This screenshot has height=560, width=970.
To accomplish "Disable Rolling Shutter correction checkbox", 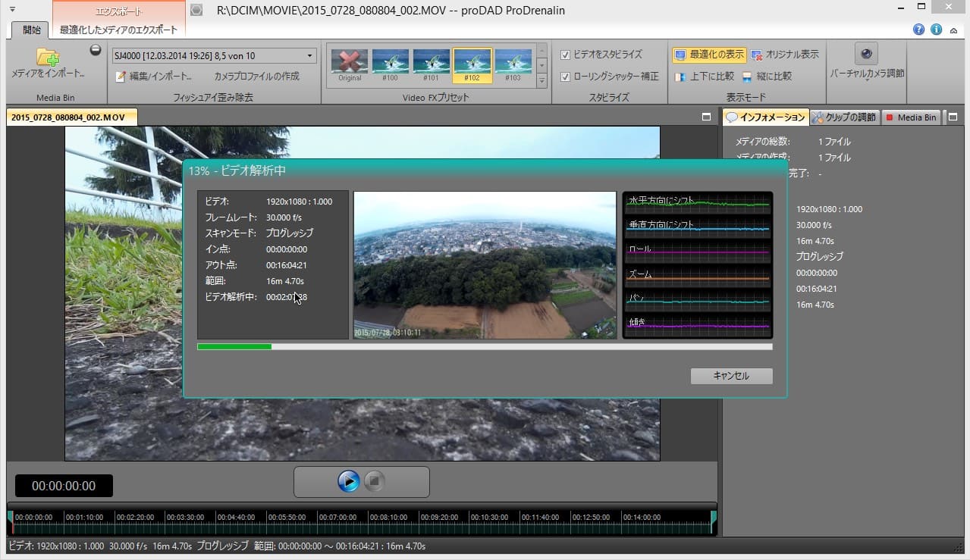I will click(x=565, y=77).
